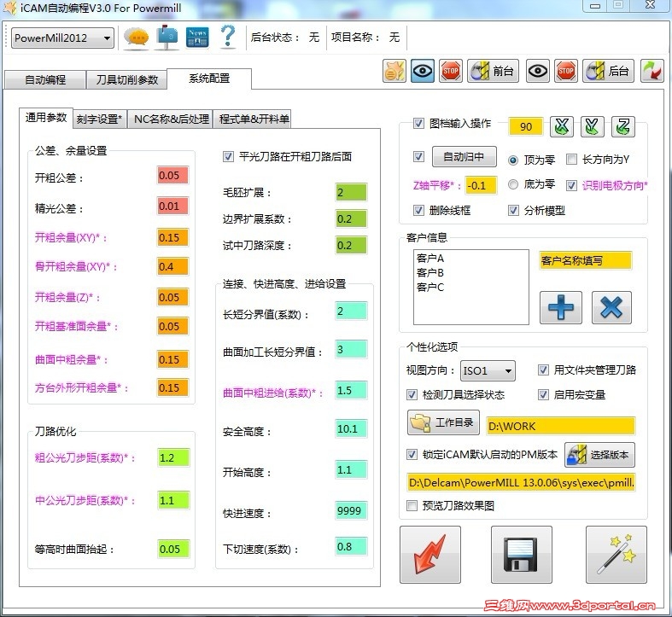Screen dimensions: 672x617
Task: Enable the 长方向为Y checkbox
Action: [571, 160]
